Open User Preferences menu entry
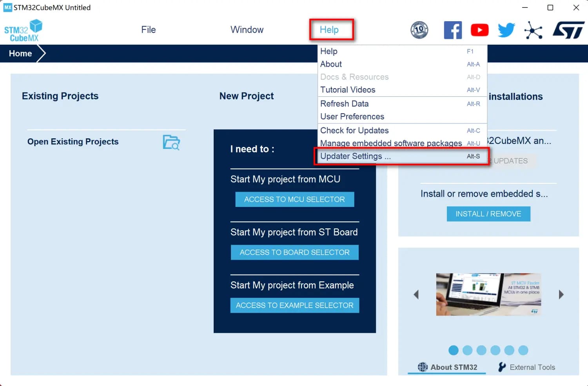This screenshot has height=386, width=588. tap(402, 117)
